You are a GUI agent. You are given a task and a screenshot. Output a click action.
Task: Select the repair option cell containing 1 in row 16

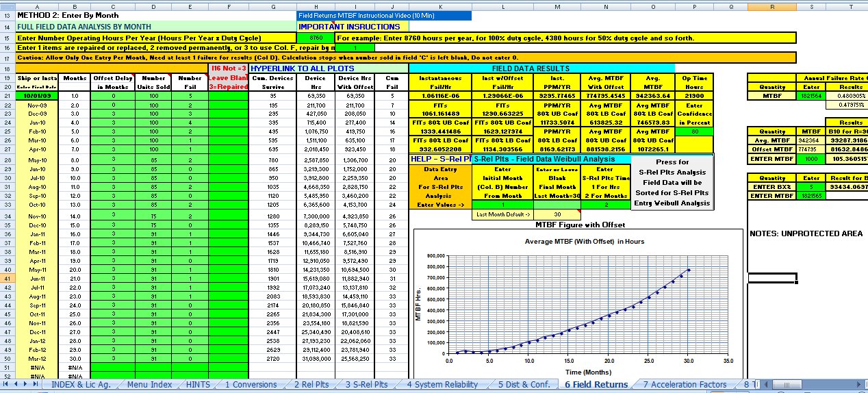pos(355,48)
